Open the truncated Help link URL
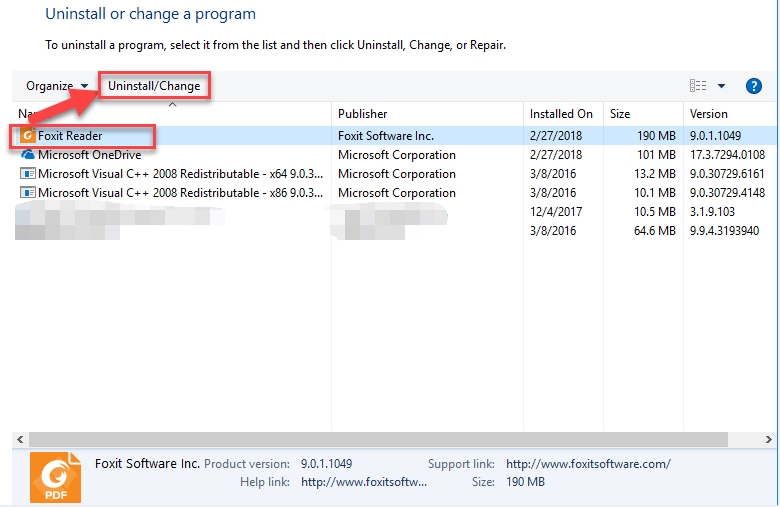 pyautogui.click(x=364, y=482)
